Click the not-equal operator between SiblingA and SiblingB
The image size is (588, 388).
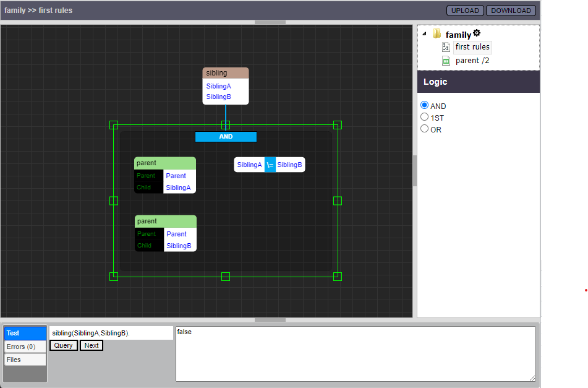pos(270,165)
